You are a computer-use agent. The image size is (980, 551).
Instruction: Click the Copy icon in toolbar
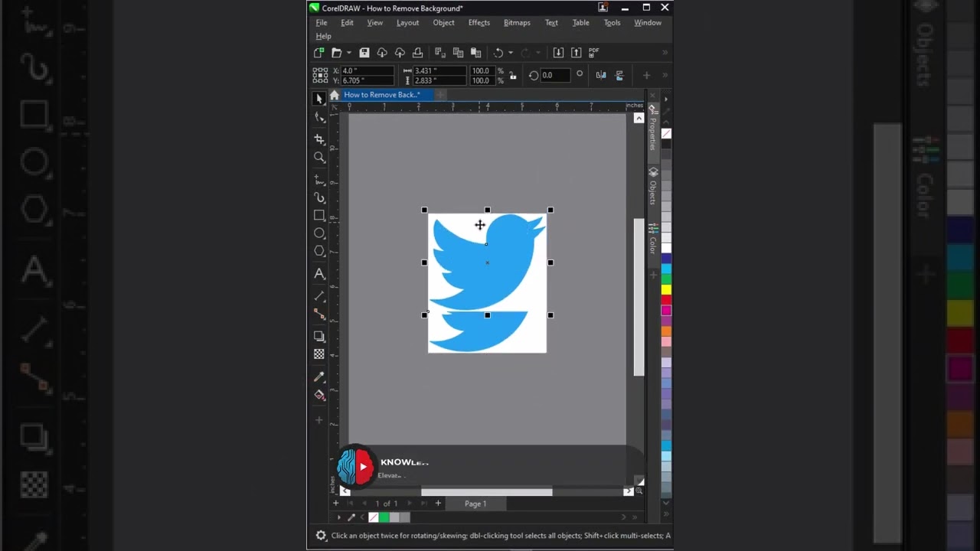458,52
